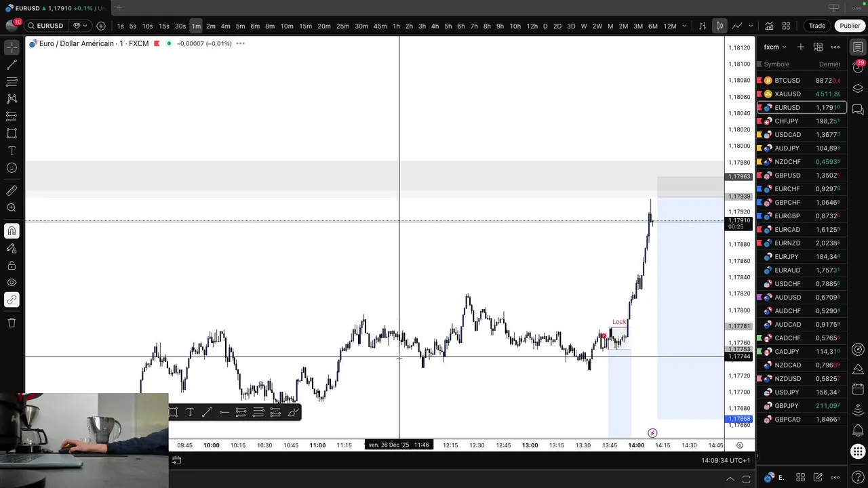Select the D daily timeframe
This screenshot has height=488, width=868.
click(x=545, y=26)
